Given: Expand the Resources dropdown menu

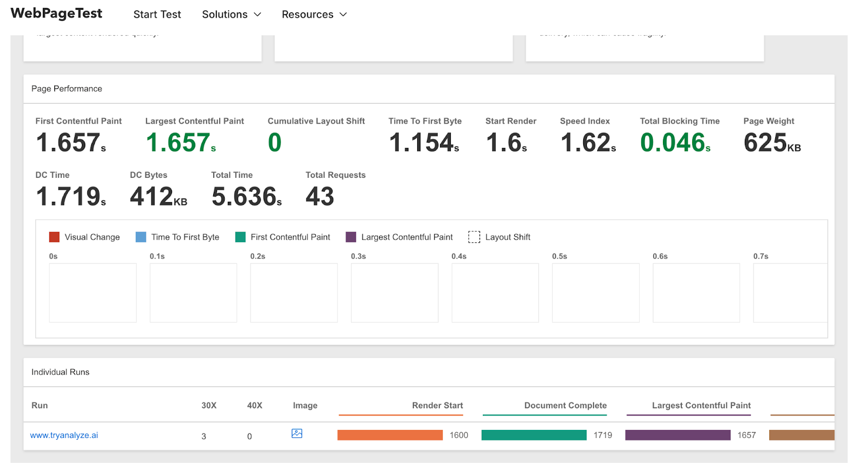Looking at the screenshot, I should [314, 15].
